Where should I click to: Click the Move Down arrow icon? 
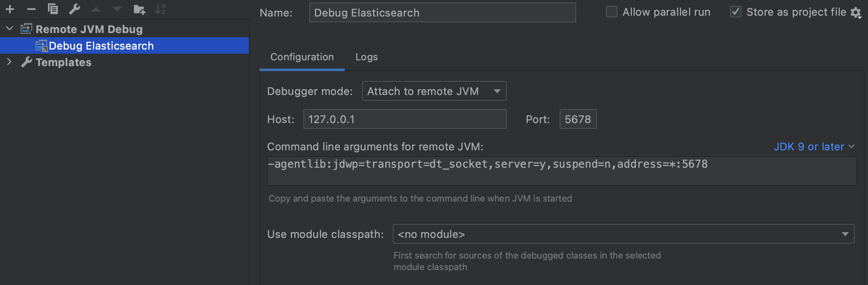coord(117,9)
